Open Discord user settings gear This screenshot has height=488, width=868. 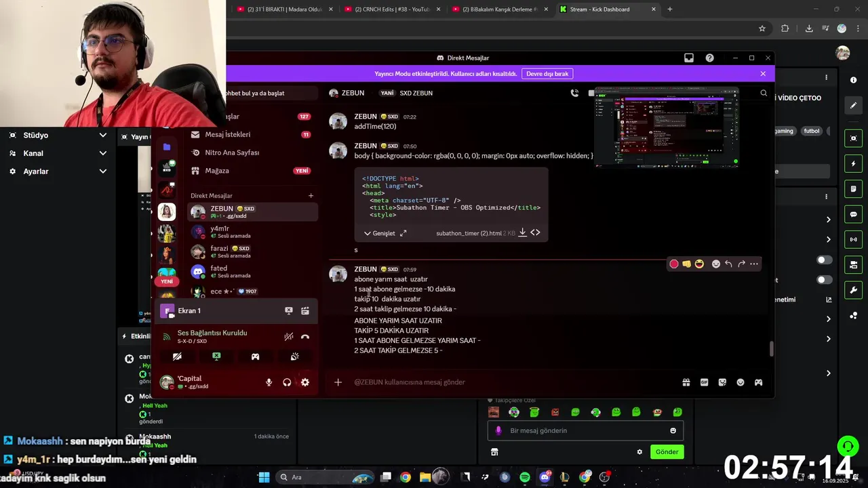tap(305, 382)
